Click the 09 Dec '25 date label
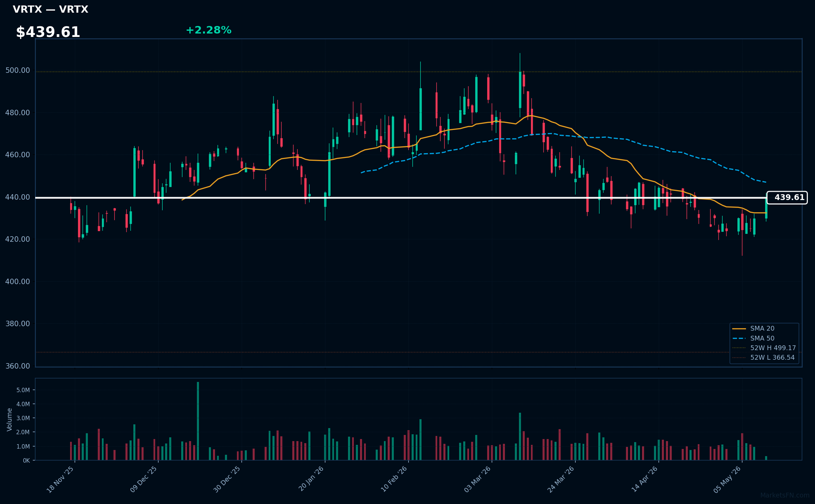 (144, 479)
